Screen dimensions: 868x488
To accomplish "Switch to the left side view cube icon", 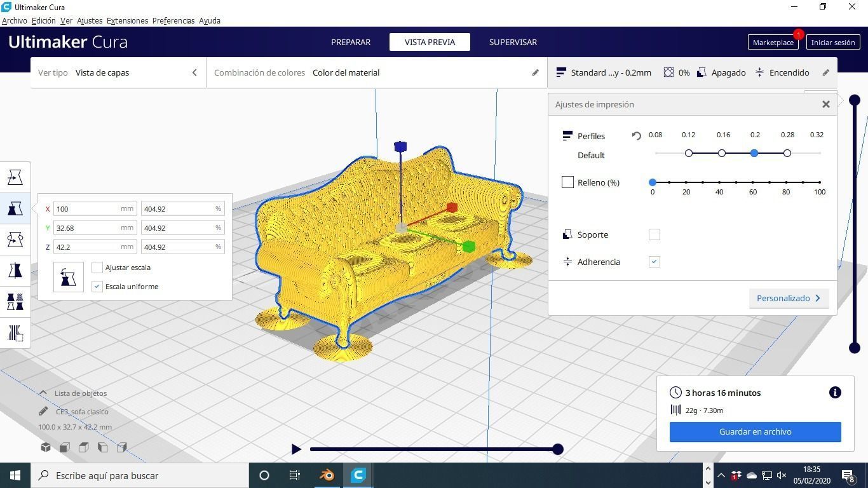I will (x=103, y=447).
